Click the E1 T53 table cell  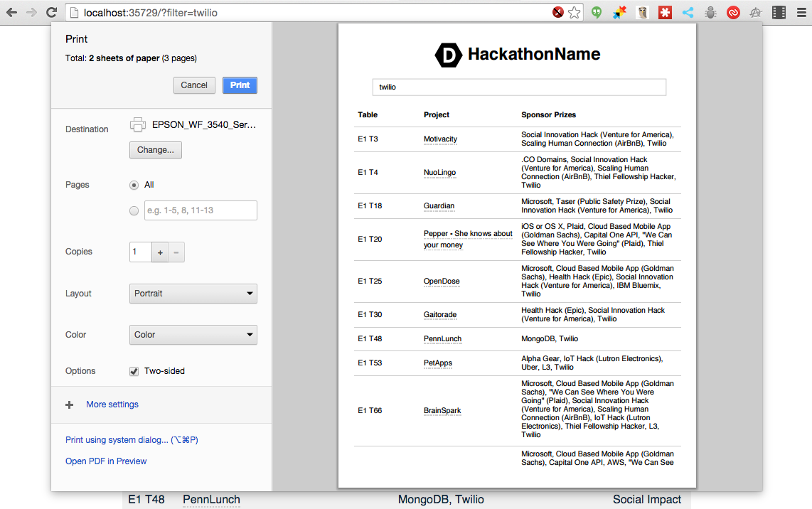click(x=370, y=363)
